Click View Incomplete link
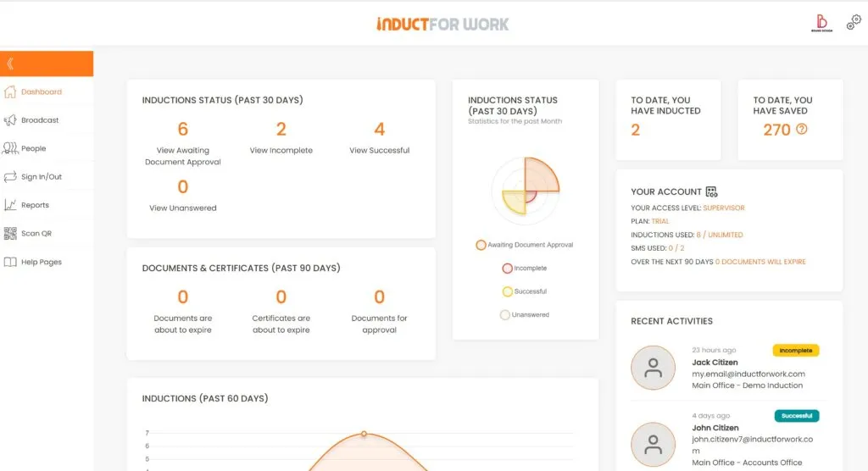The height and width of the screenshot is (471, 868). pyautogui.click(x=281, y=151)
